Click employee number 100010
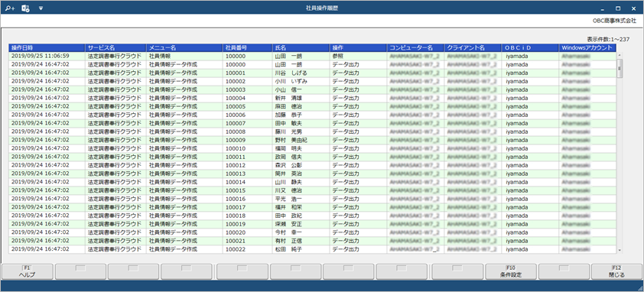Viewport: 644px width, 292px height. point(236,148)
